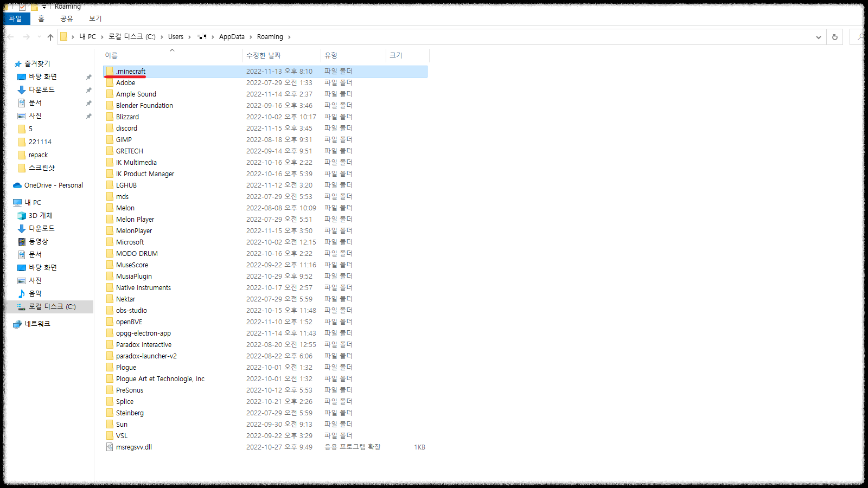Select the 사진 item under 내 PC
868x488 pixels.
[35, 280]
